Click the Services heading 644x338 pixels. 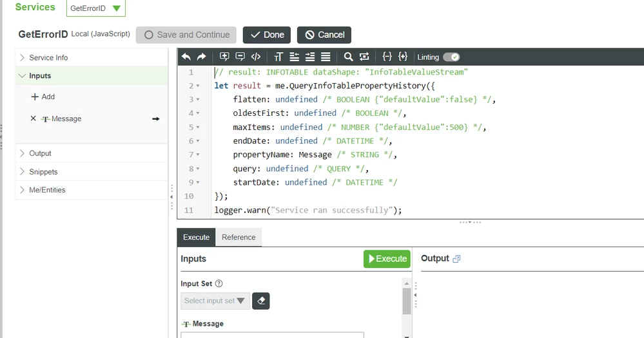pyautogui.click(x=35, y=7)
